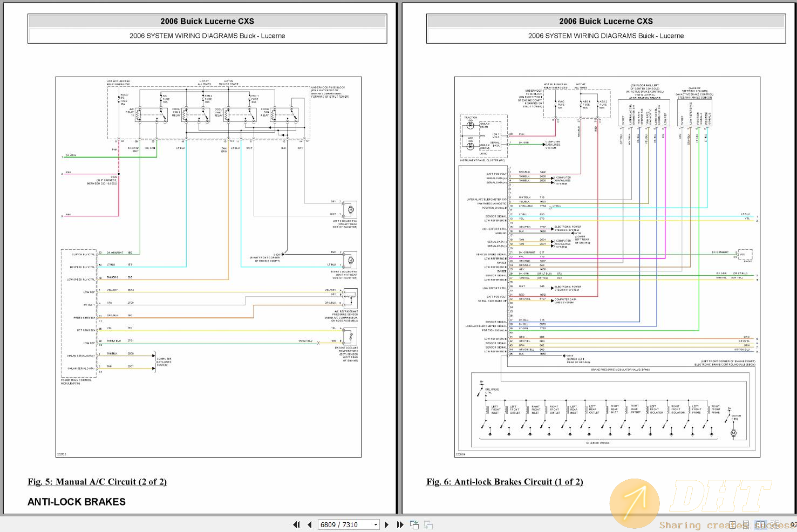Click the left page '2006 Buick Lucerne CXS' title
797x532 pixels.
[207, 21]
